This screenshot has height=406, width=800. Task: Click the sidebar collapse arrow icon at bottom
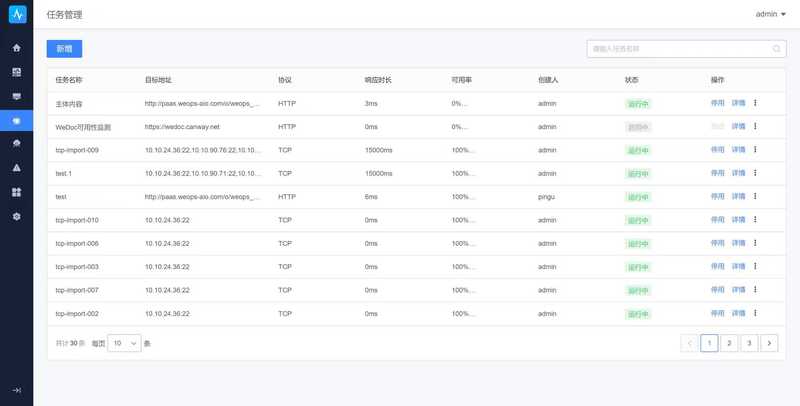coord(16,390)
